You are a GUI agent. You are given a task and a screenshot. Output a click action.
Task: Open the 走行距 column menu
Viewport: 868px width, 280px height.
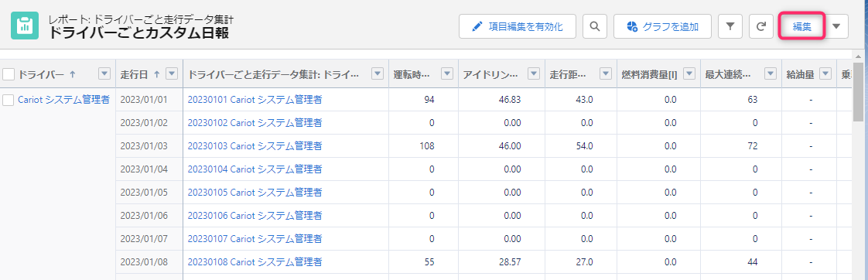coord(606,73)
